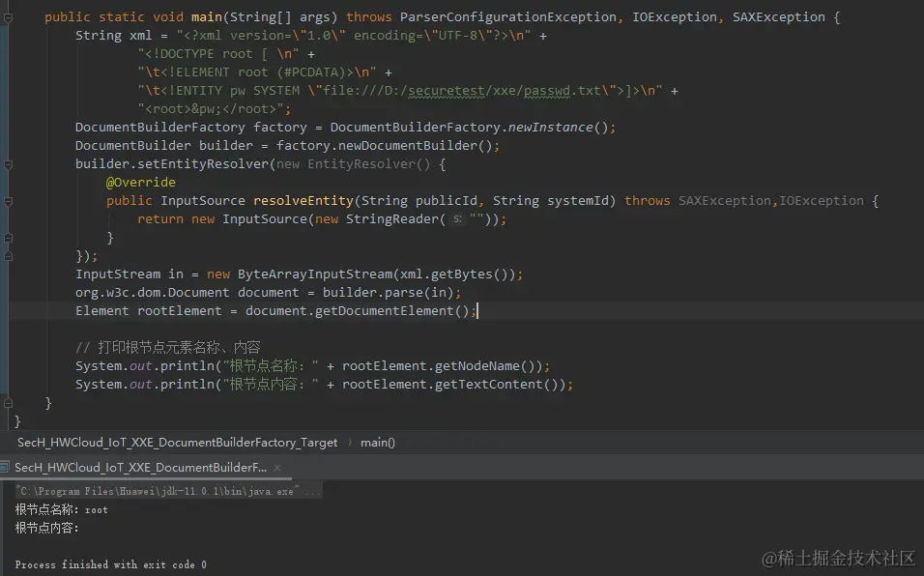Click document.getDocumentElement() call
Viewport: 924px width, 576px height.
(357, 311)
